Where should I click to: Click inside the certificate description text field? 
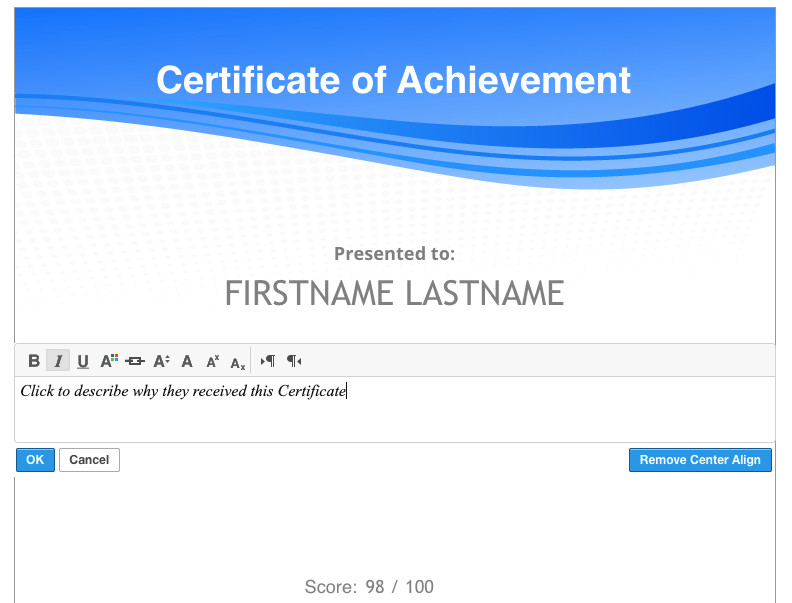pyautogui.click(x=394, y=410)
